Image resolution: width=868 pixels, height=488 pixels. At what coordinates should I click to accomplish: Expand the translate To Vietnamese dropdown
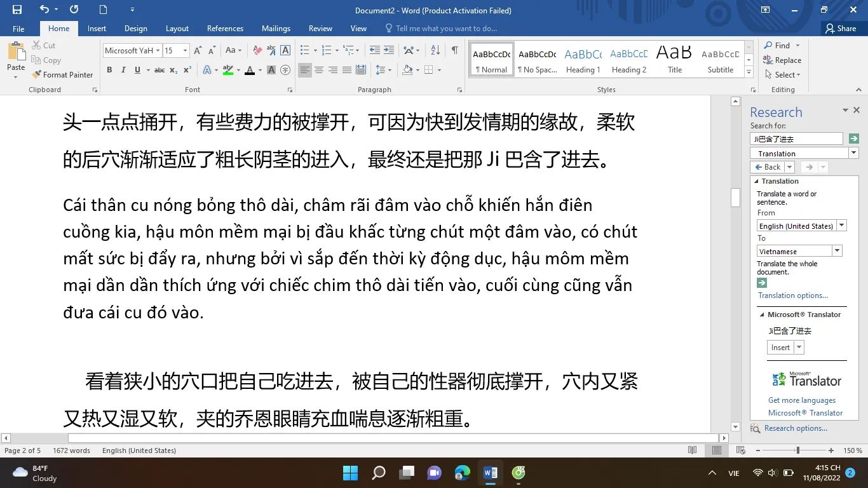[837, 251]
